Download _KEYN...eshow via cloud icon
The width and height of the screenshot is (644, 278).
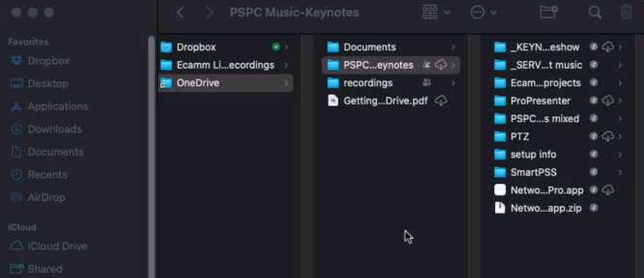[607, 47]
